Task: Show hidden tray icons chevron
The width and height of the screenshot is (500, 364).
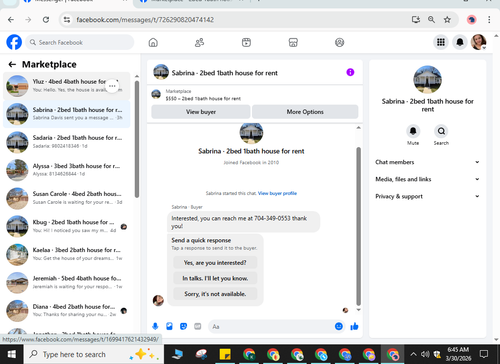Action: 413,354
